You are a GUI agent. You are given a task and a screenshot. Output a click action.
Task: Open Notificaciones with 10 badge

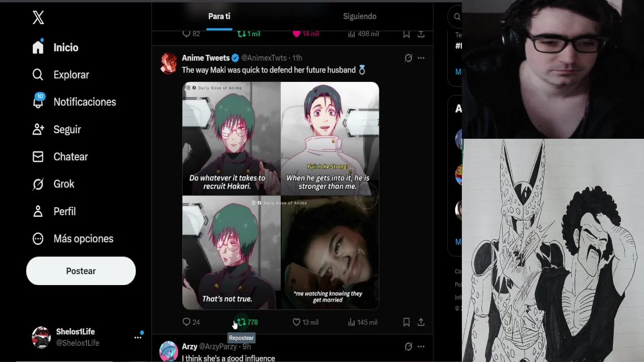[x=74, y=102]
